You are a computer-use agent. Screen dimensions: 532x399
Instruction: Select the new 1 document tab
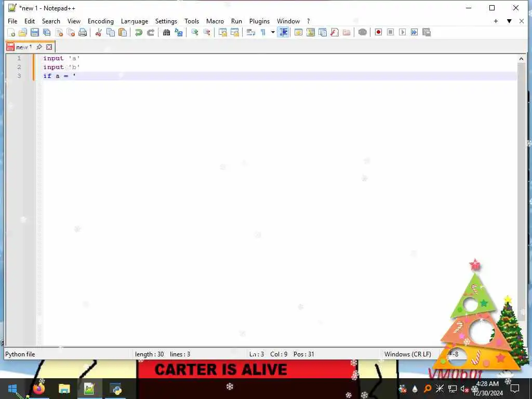tap(24, 47)
